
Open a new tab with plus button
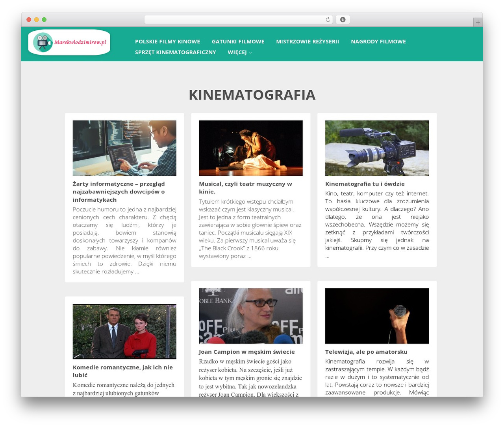click(x=478, y=22)
